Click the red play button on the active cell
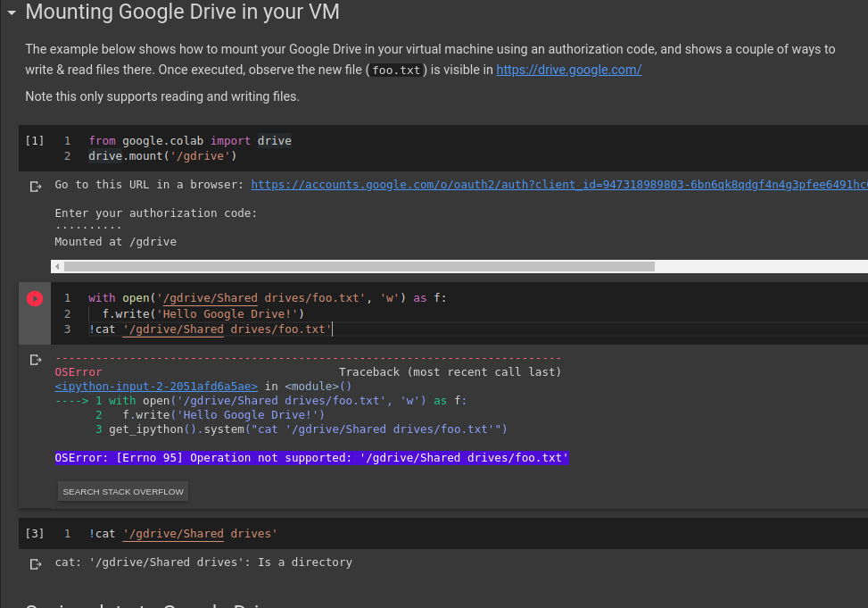 (x=35, y=298)
